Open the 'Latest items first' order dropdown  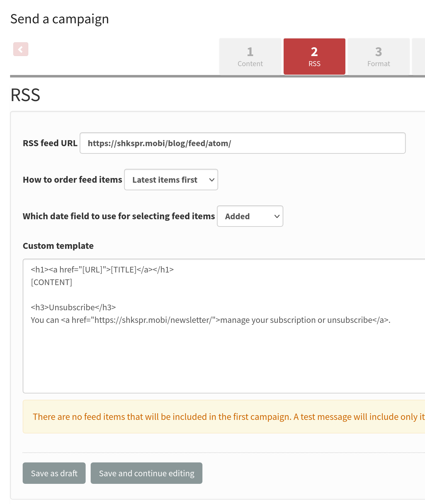171,180
